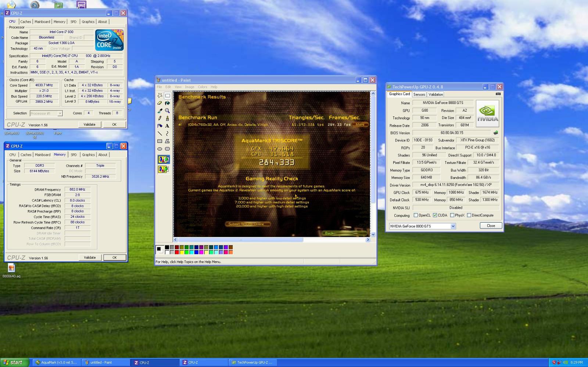
Task: Click the Paint vertical scrollbar up arrow
Action: pyautogui.click(x=373, y=94)
